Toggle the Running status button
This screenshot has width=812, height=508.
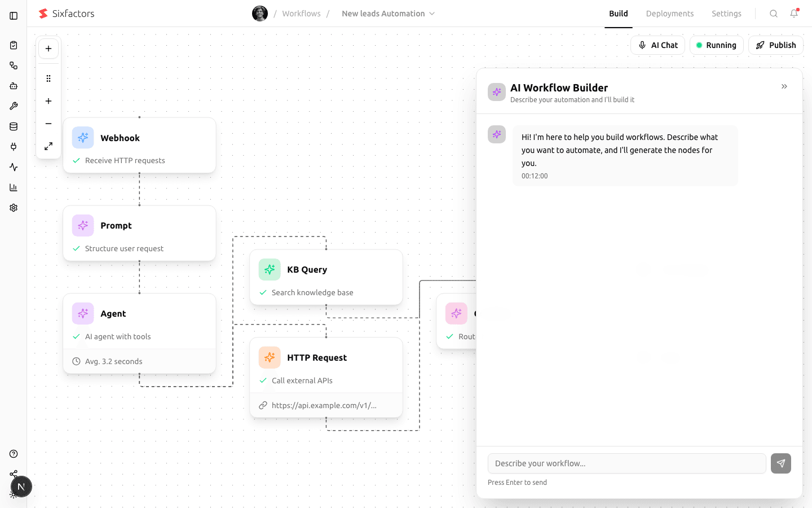(716, 45)
